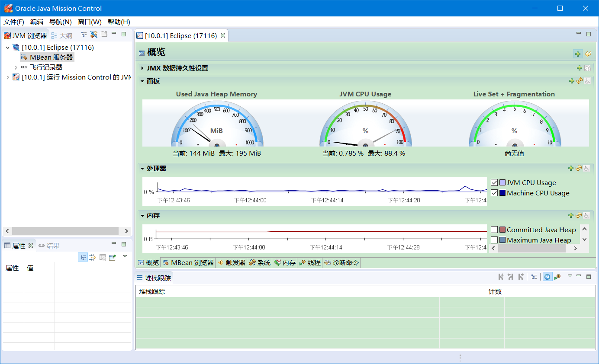Check the Maximum Java Heap checkbox
Viewport: 599px width, 364px height.
494,240
